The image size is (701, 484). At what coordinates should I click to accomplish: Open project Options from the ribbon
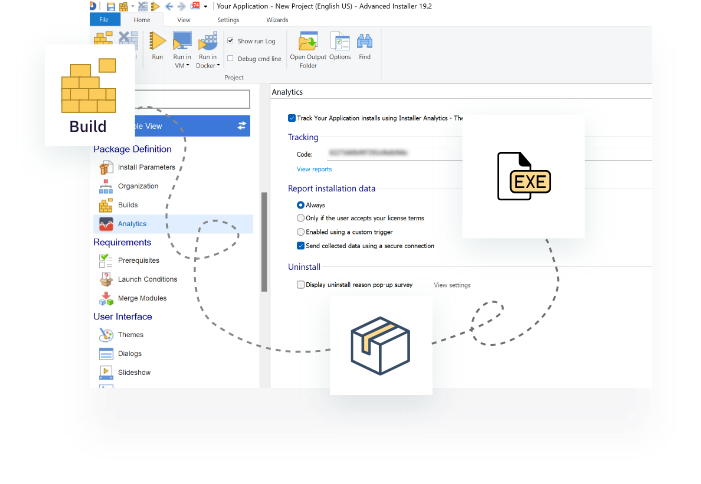[340, 42]
